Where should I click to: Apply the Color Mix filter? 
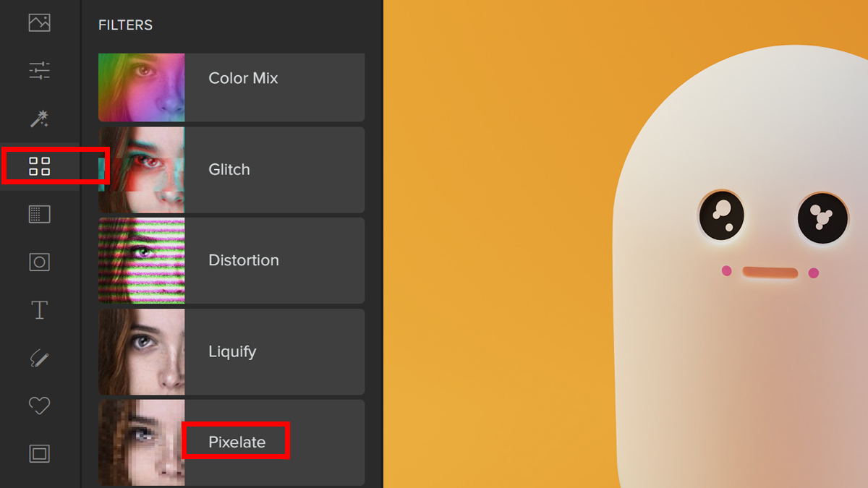point(243,79)
